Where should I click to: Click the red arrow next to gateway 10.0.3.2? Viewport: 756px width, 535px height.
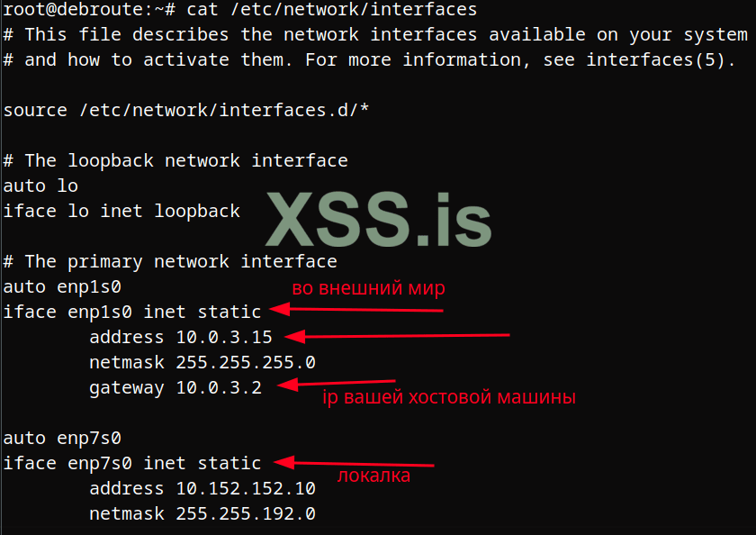[x=335, y=384]
